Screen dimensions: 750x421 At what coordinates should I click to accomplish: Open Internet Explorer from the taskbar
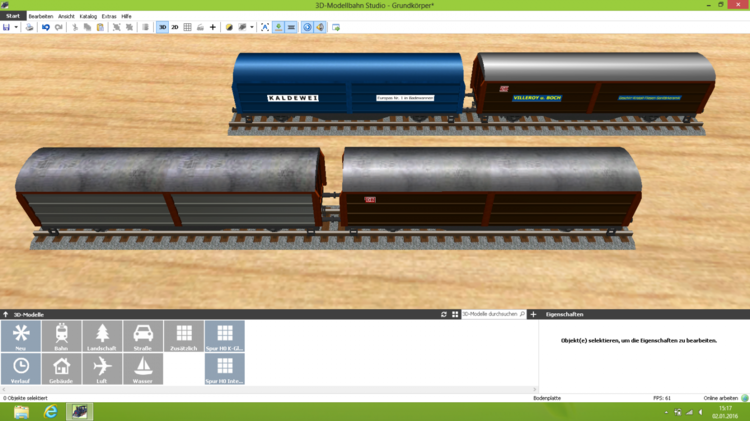point(50,411)
